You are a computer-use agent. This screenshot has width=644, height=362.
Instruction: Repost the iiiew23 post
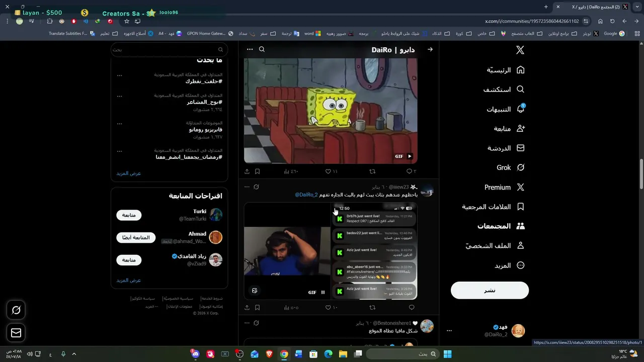(372, 307)
